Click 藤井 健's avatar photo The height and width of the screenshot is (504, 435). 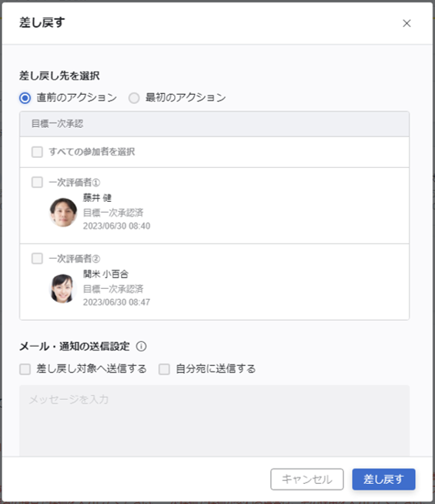tap(63, 212)
